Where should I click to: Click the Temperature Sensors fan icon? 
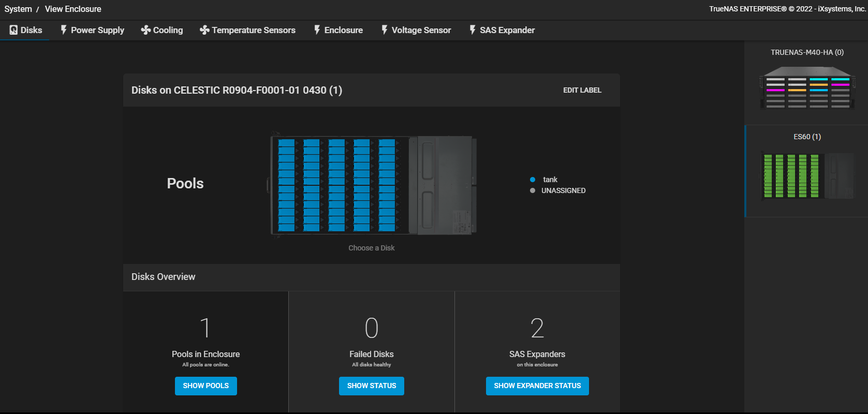204,30
